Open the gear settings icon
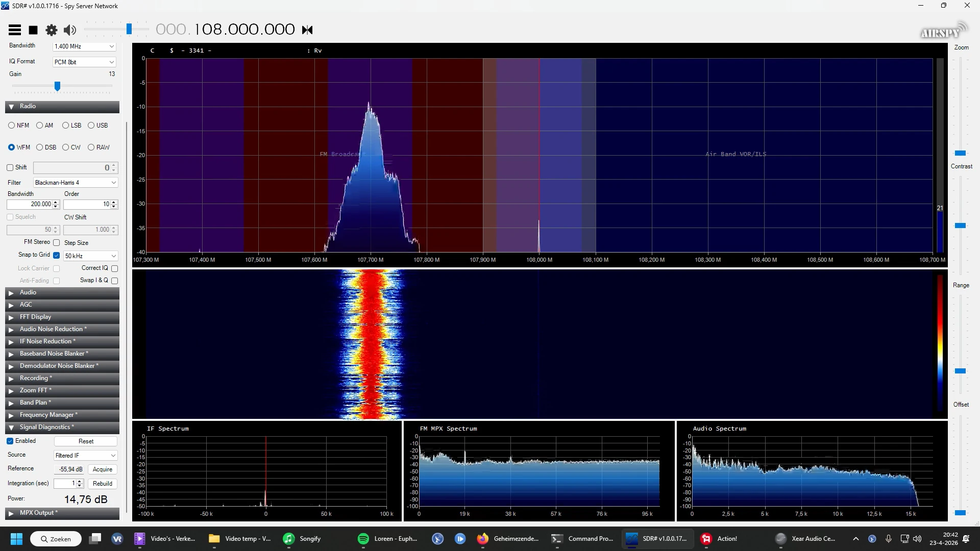The height and width of the screenshot is (551, 980). tap(52, 30)
